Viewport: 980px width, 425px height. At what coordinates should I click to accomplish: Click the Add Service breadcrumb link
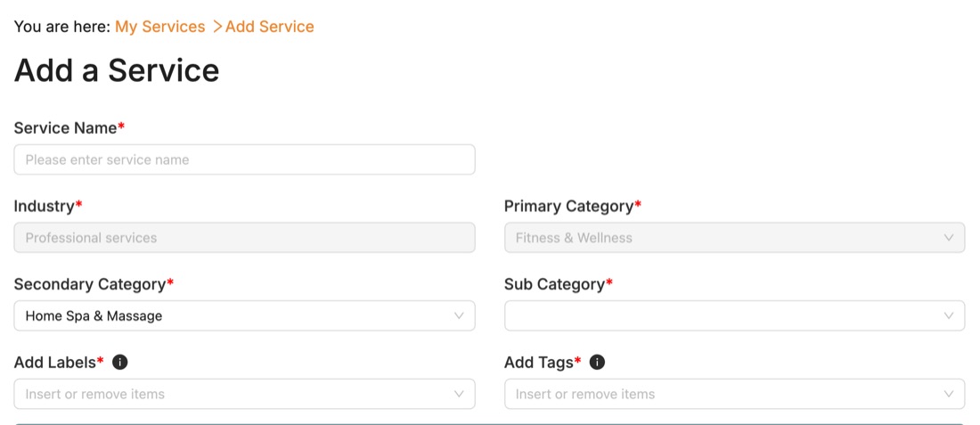269,27
